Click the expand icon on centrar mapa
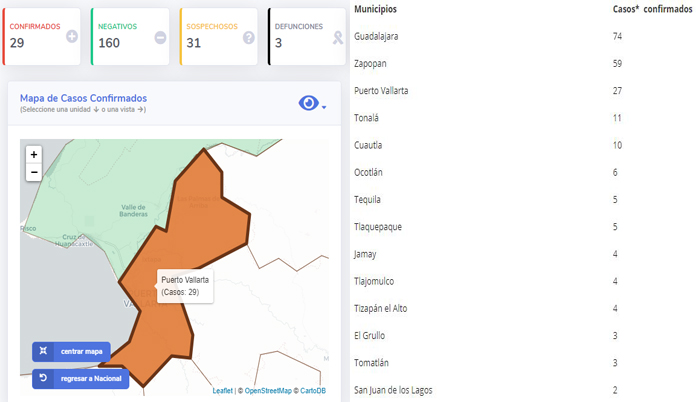The height and width of the screenshot is (402, 700). tap(43, 351)
